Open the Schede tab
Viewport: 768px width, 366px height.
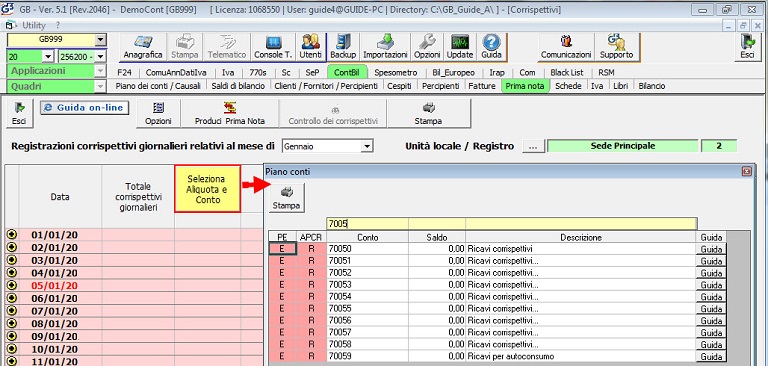[568, 86]
